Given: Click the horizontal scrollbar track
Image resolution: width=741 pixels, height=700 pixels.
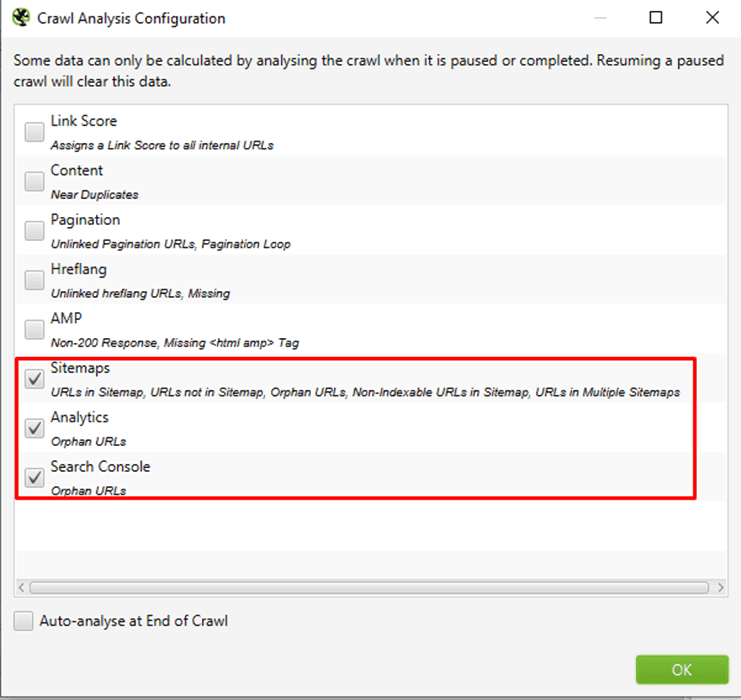Looking at the screenshot, I should pyautogui.click(x=369, y=588).
